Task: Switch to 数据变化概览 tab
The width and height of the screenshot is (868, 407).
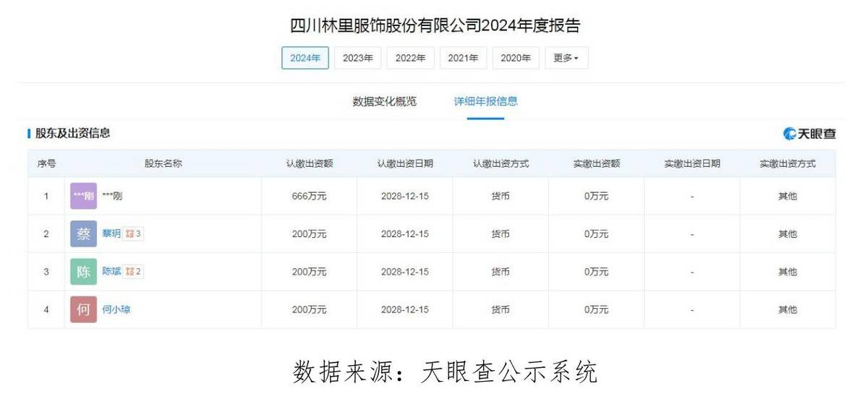Action: pos(385,102)
